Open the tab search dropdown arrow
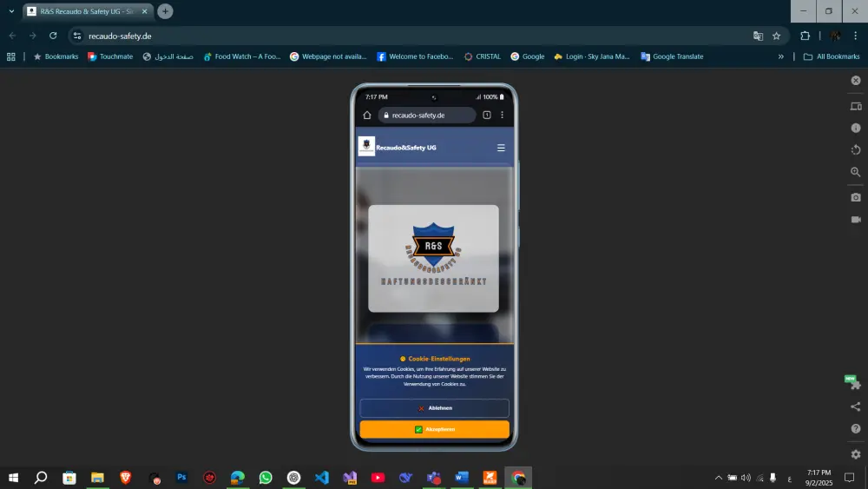Screen dimensions: 868x489 (11, 11)
